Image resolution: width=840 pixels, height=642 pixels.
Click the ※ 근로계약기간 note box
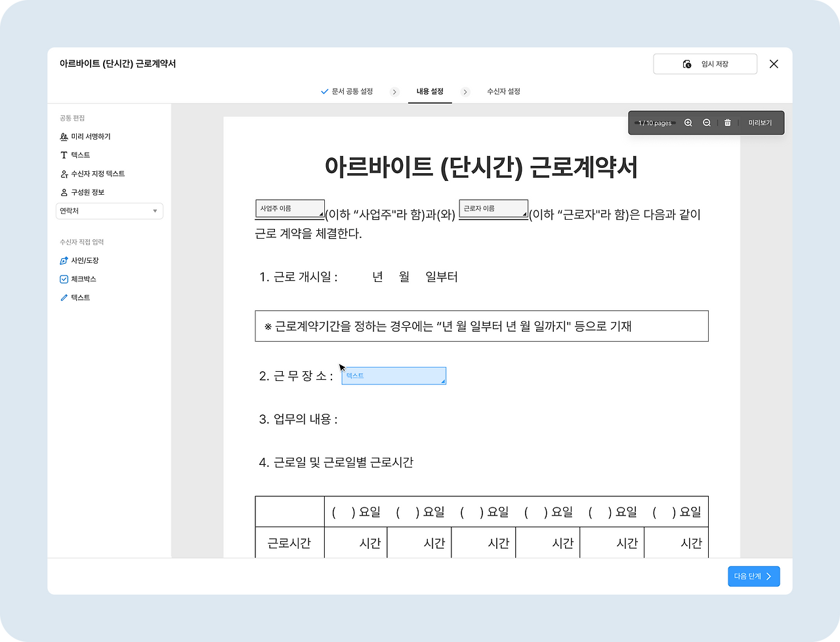tap(482, 326)
